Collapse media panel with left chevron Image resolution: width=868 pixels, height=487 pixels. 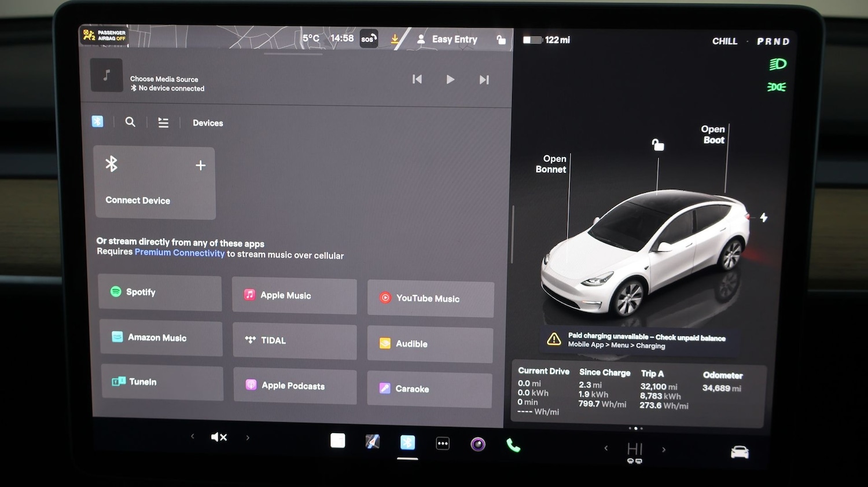coord(192,437)
